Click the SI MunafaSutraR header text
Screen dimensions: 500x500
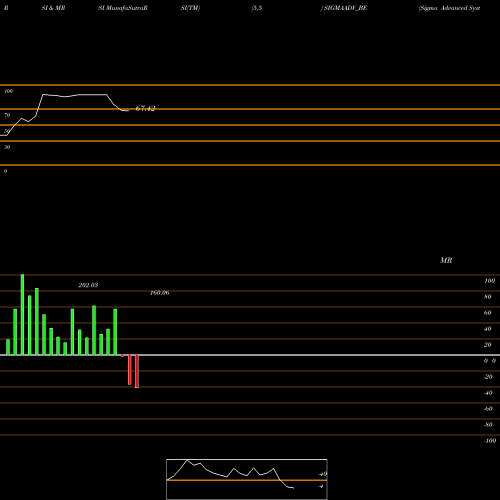[x=123, y=8]
